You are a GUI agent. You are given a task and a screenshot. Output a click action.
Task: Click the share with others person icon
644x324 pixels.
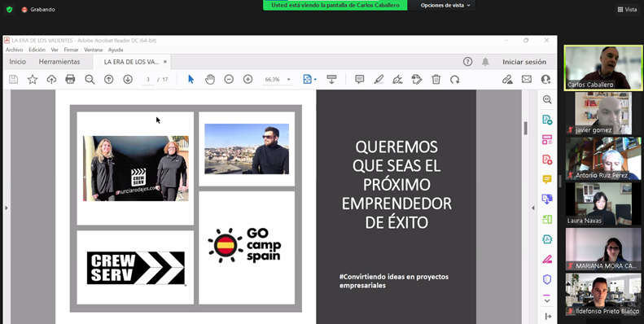[545, 79]
